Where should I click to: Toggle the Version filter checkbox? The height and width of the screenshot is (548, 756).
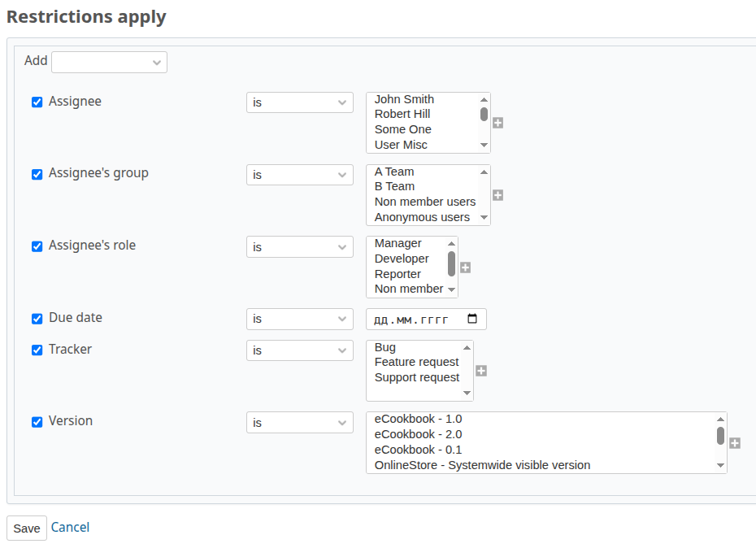[37, 422]
